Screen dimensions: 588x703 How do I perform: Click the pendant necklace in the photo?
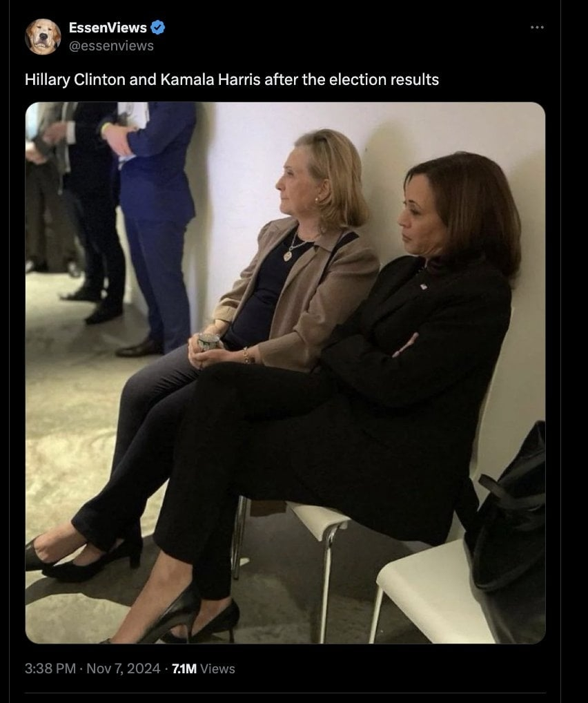coord(288,256)
